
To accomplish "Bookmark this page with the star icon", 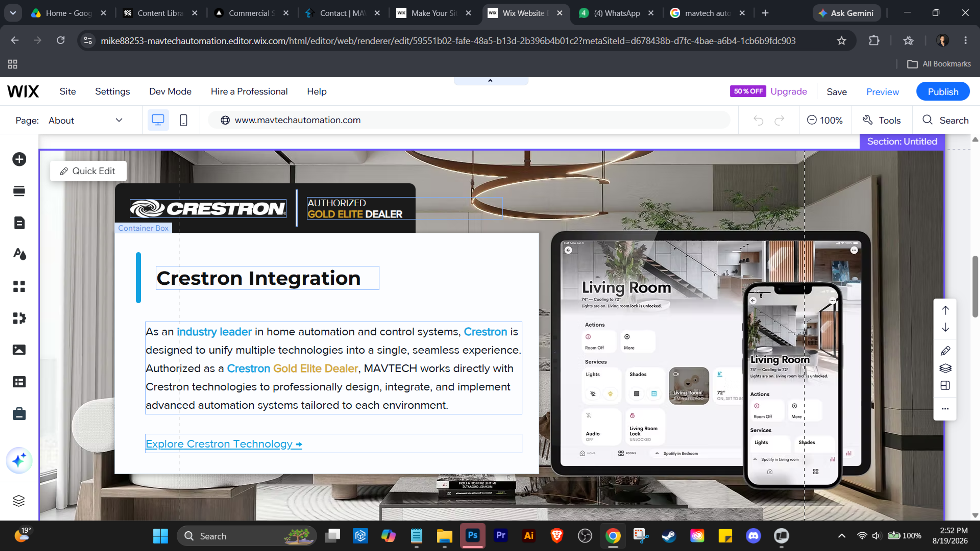I will 841,41.
